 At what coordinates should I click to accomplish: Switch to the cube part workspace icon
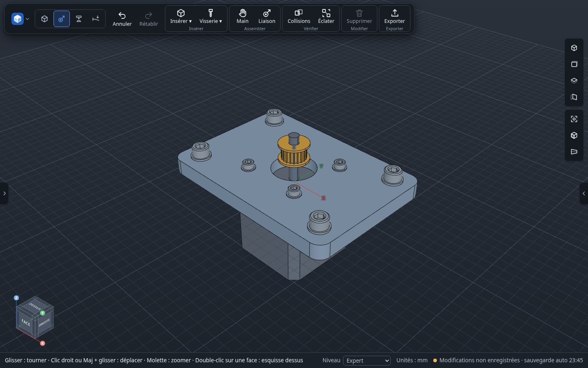point(45,19)
